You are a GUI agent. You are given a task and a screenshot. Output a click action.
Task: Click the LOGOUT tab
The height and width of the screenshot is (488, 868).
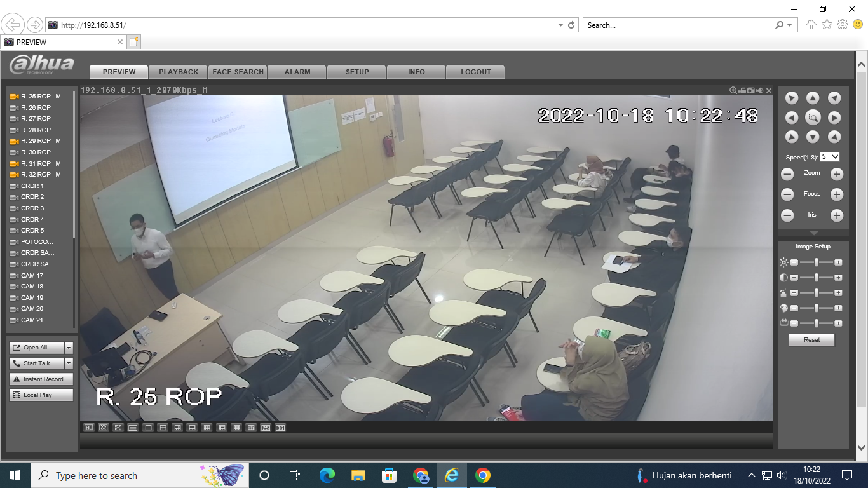476,72
